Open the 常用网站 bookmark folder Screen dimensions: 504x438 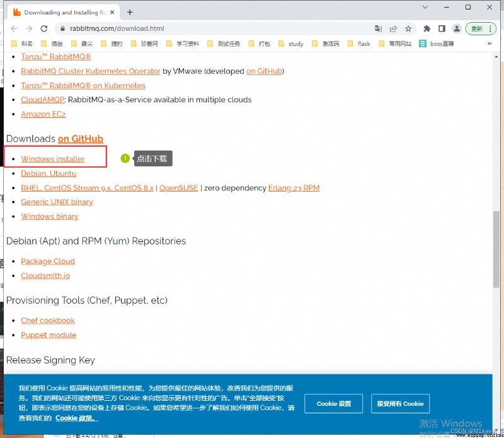pyautogui.click(x=396, y=43)
